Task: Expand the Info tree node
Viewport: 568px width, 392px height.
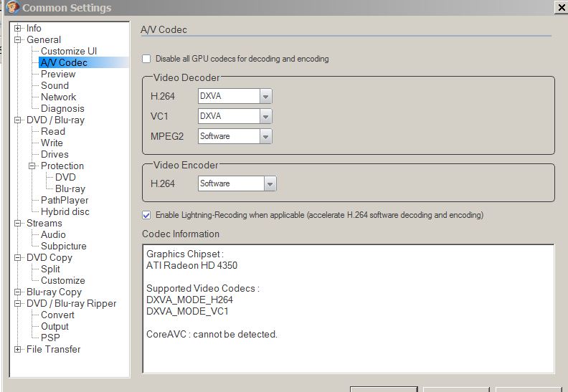Action: [x=18, y=29]
